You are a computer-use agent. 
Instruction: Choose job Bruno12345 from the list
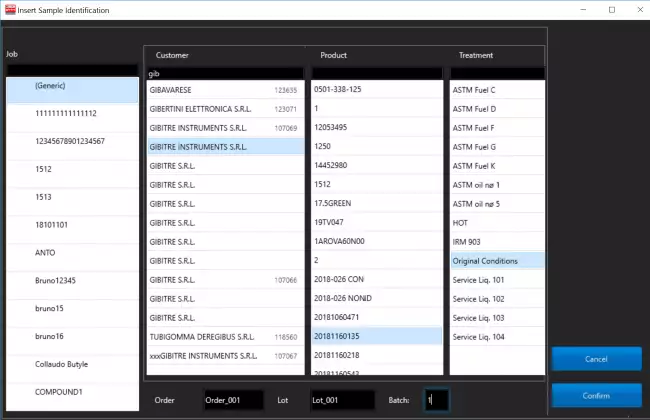72,281
